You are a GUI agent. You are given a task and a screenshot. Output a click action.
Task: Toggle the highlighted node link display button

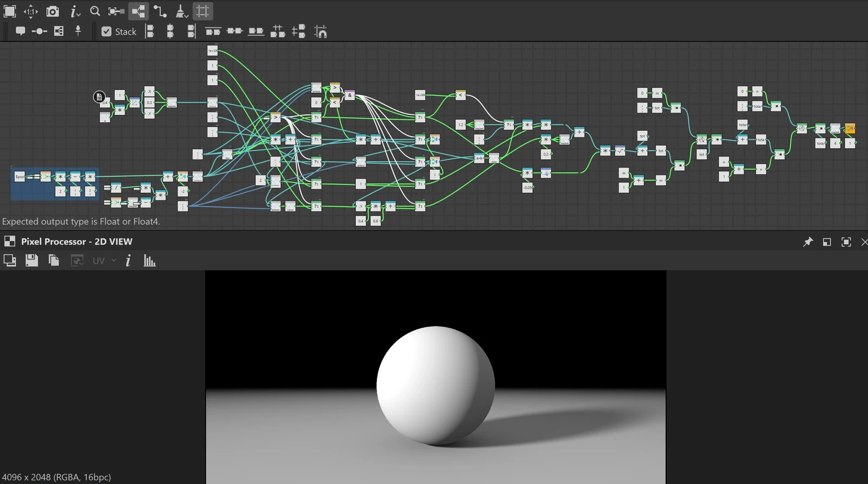pyautogui.click(x=138, y=11)
